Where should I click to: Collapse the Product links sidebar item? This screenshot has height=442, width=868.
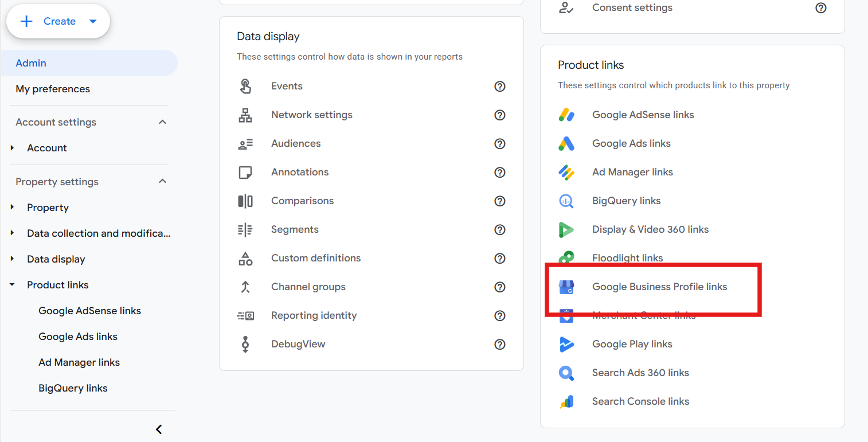[x=12, y=285]
